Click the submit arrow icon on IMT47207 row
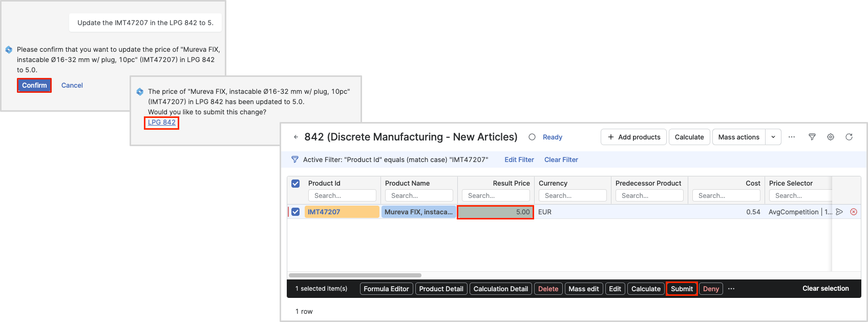 coord(839,212)
